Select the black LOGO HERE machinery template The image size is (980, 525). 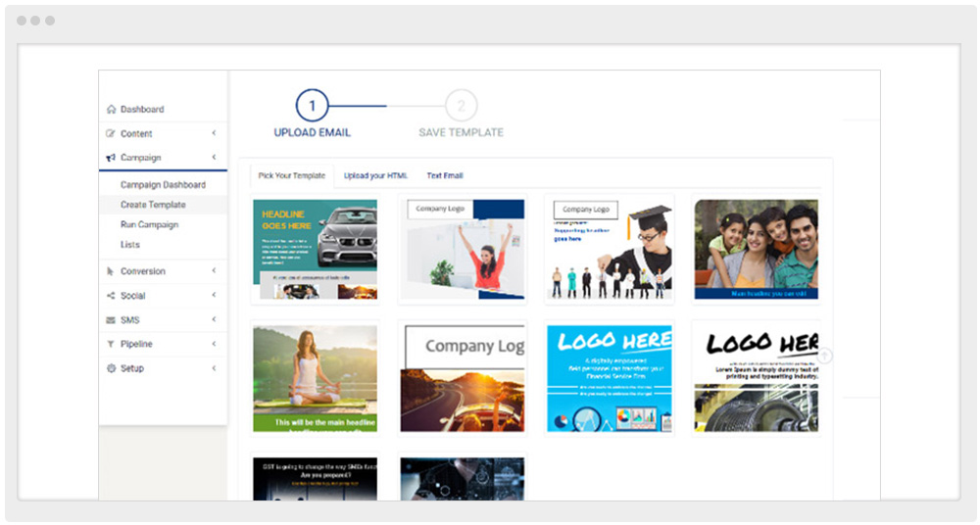coord(757,378)
